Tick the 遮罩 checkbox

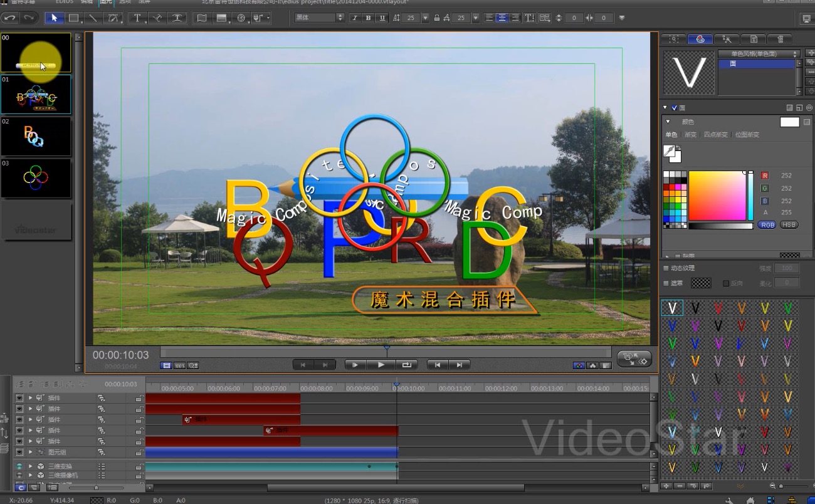click(x=666, y=283)
